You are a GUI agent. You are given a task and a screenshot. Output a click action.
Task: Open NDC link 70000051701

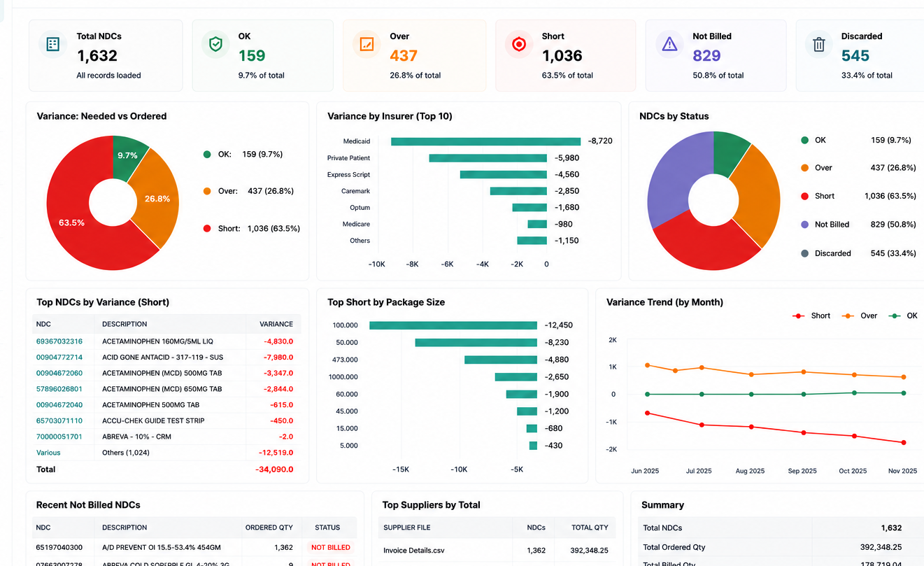[x=59, y=437]
